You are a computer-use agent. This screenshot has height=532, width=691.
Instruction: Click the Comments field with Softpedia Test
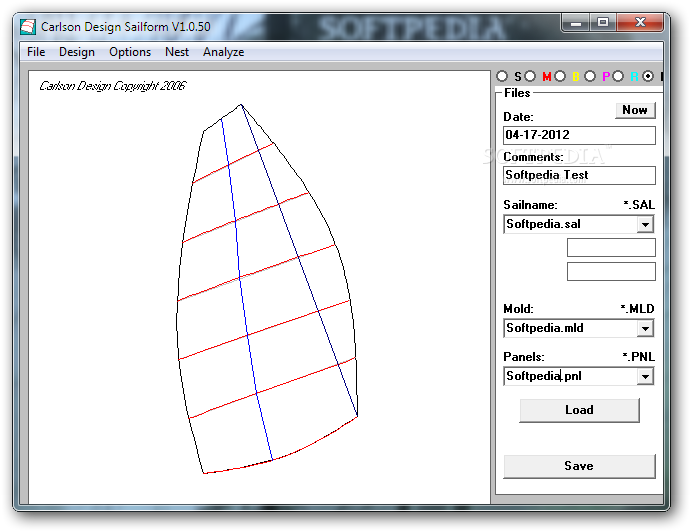point(579,175)
